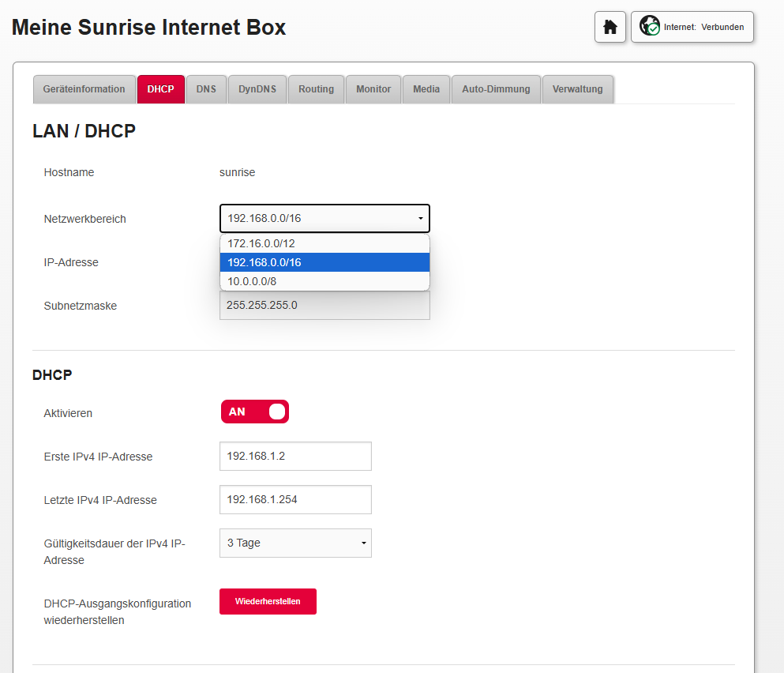Open the Media tab
Screen dimensions: 784x673
pyautogui.click(x=426, y=89)
